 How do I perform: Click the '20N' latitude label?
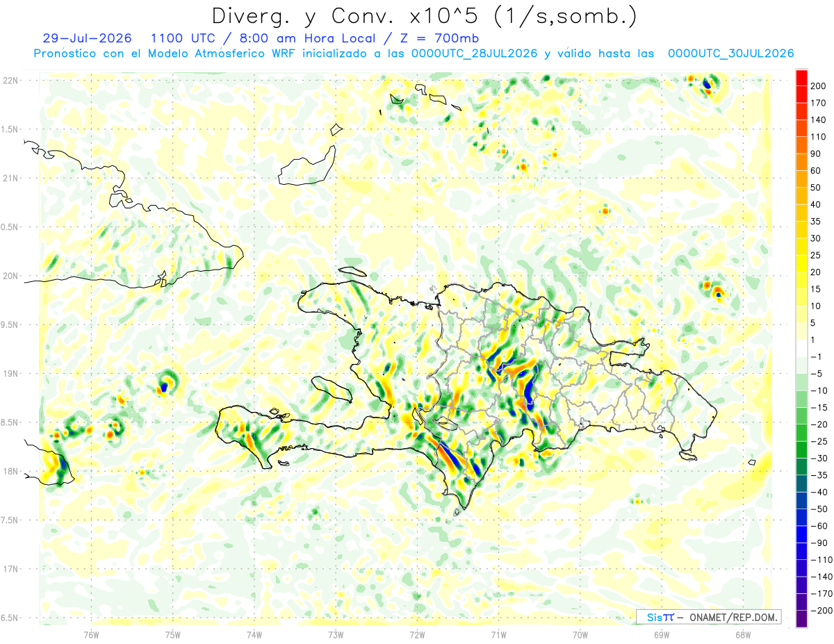(10, 276)
